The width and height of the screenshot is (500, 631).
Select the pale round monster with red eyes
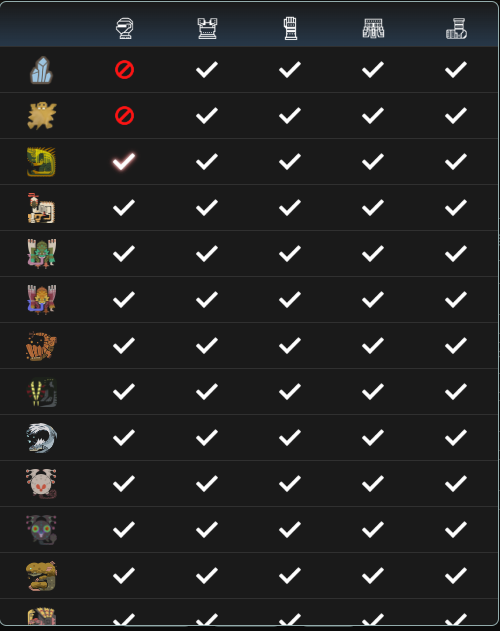(x=41, y=483)
